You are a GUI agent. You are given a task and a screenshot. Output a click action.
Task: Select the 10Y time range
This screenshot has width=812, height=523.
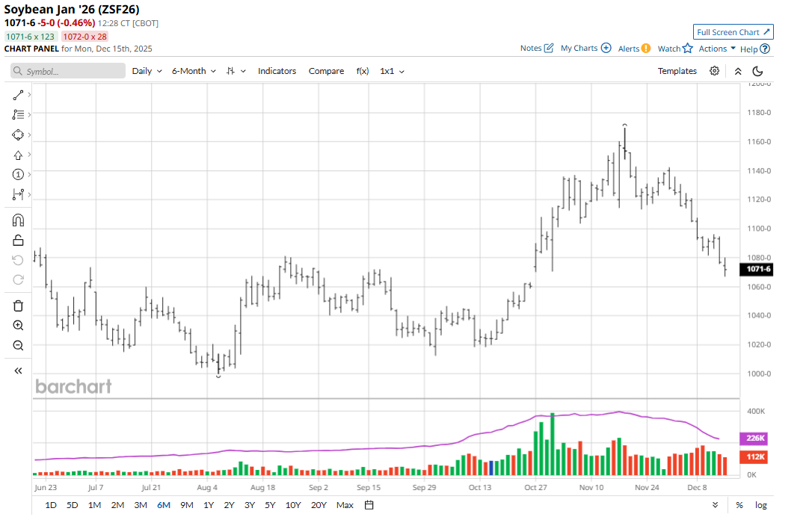click(293, 505)
